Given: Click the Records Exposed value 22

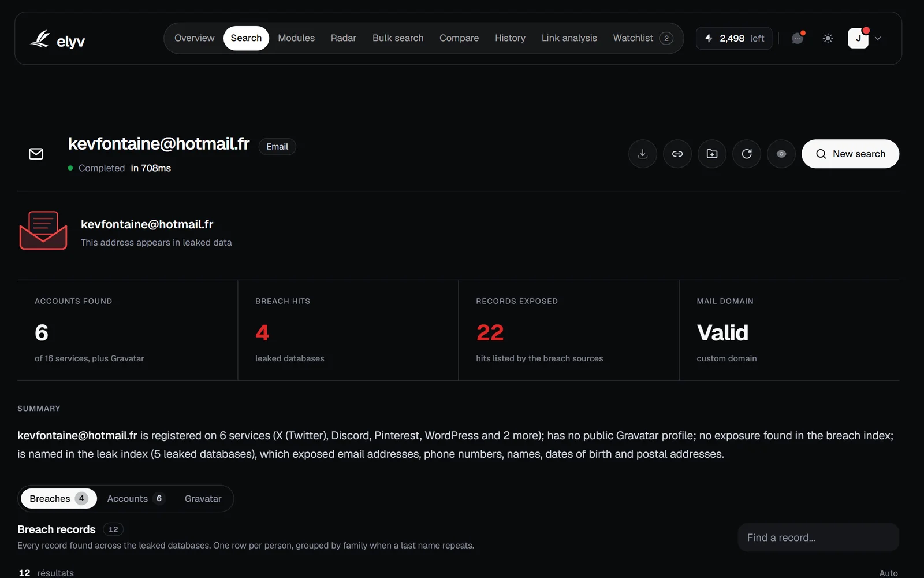Looking at the screenshot, I should pyautogui.click(x=490, y=333).
